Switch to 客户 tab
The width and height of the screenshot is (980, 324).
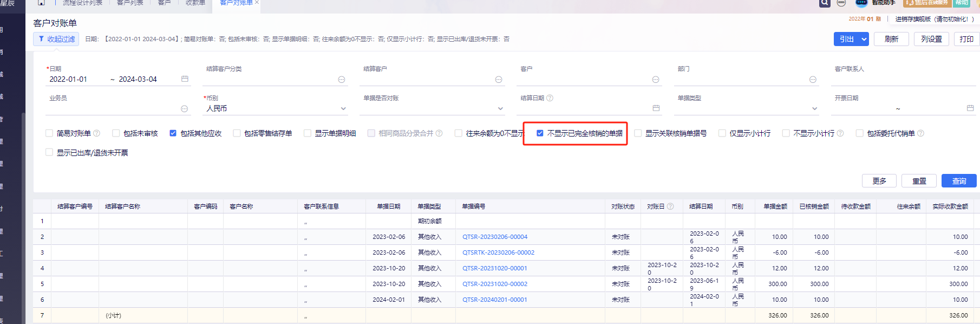pyautogui.click(x=164, y=3)
